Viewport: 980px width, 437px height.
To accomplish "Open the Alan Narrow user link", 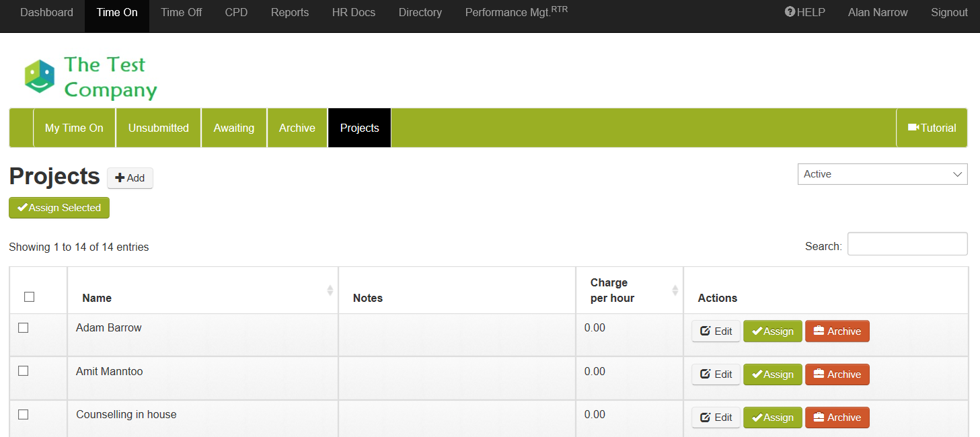I will pos(878,12).
